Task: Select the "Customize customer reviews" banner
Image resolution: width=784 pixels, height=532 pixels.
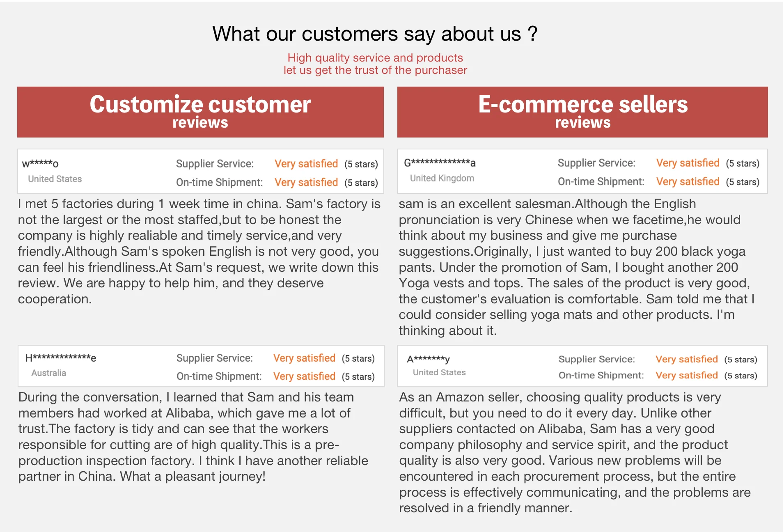Action: click(200, 112)
